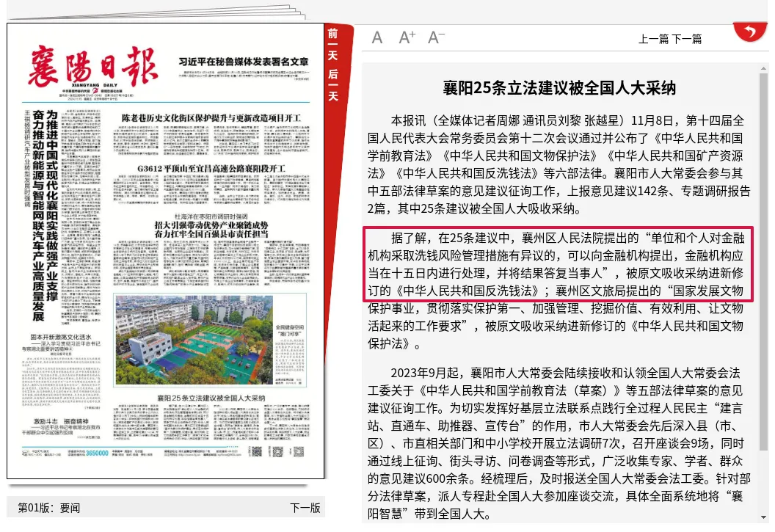775x532 pixels.
Task: Increase article font size with A+
Action: pos(407,37)
